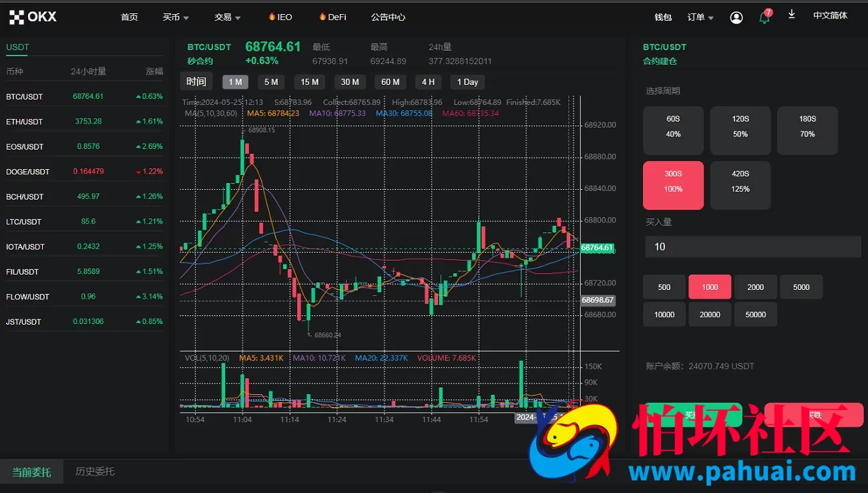Click the 68698.67 crosshair price label
The image size is (868, 493).
click(598, 300)
